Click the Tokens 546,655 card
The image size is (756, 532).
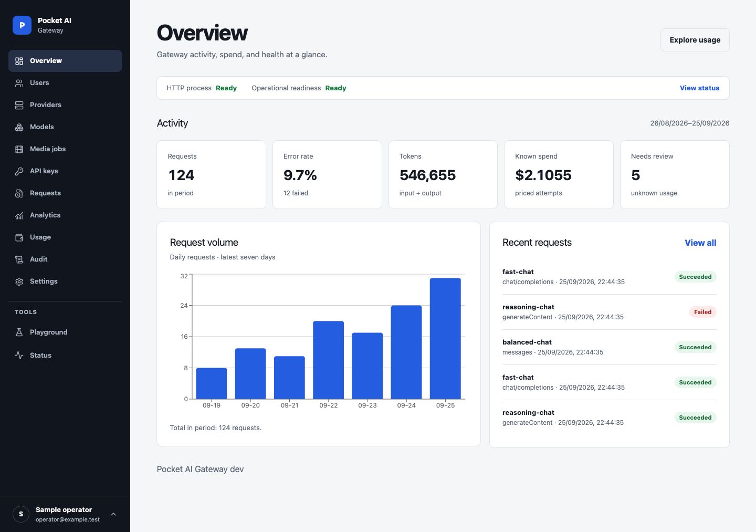pos(443,174)
